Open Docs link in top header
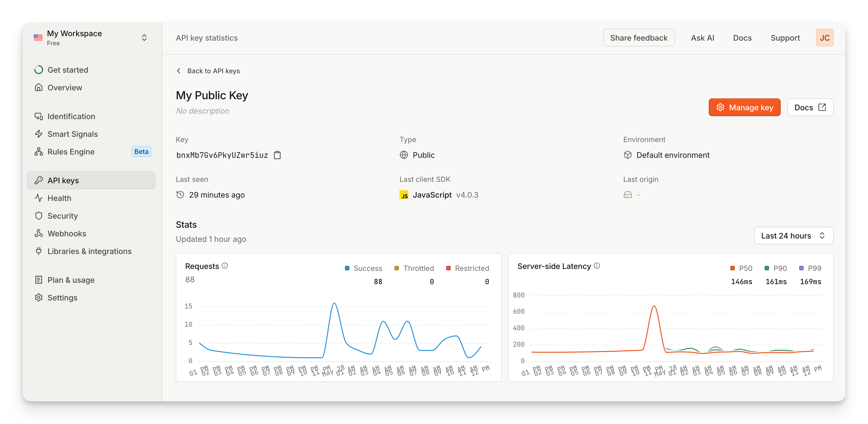The height and width of the screenshot is (424, 868). 742,38
